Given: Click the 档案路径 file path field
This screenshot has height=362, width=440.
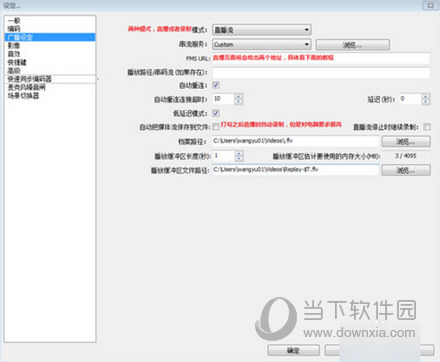Looking at the screenshot, I should tap(296, 141).
